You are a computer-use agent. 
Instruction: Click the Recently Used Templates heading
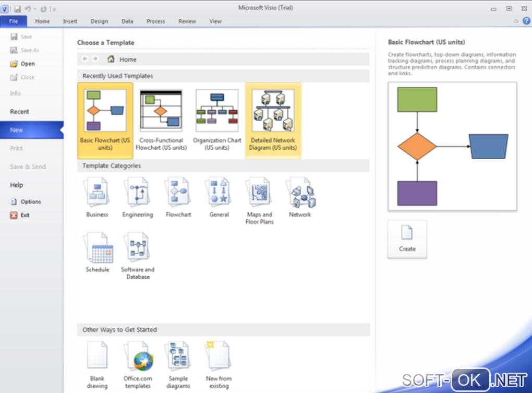(118, 76)
